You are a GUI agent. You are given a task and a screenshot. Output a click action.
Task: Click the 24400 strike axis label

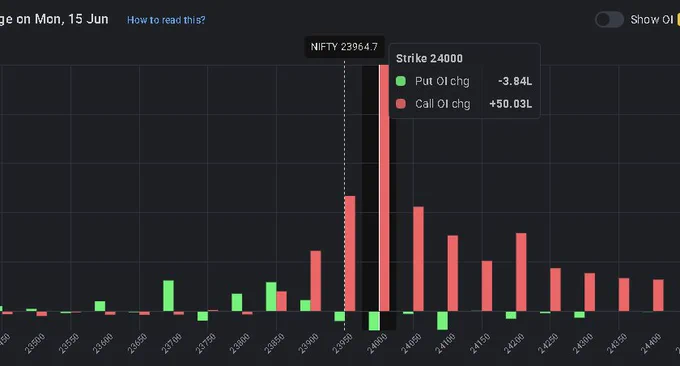tap(651, 343)
